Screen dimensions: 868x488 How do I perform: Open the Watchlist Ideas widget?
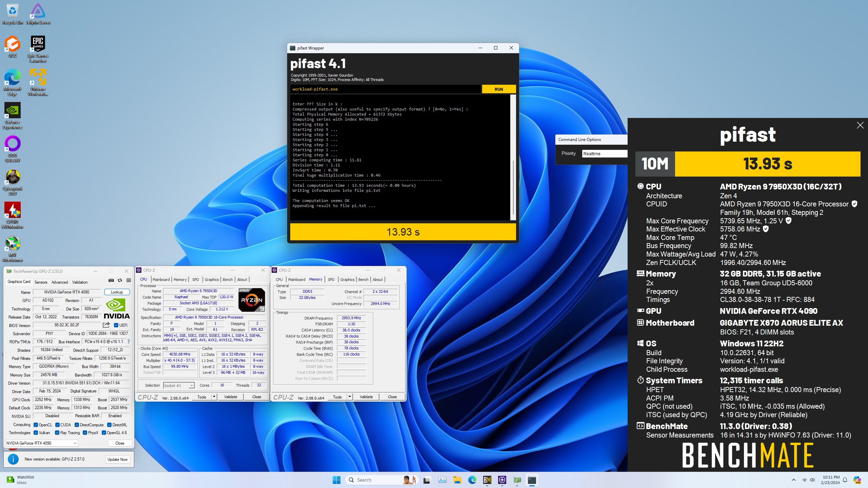click(20, 480)
